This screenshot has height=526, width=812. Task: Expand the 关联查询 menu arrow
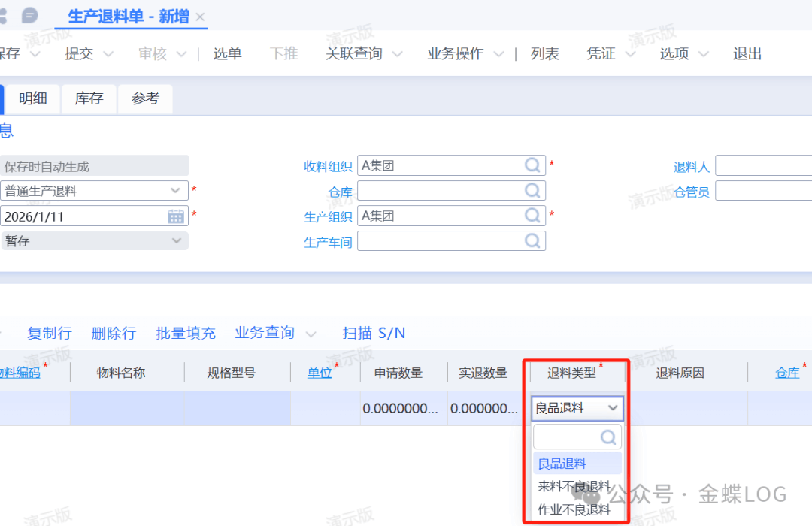tap(398, 54)
